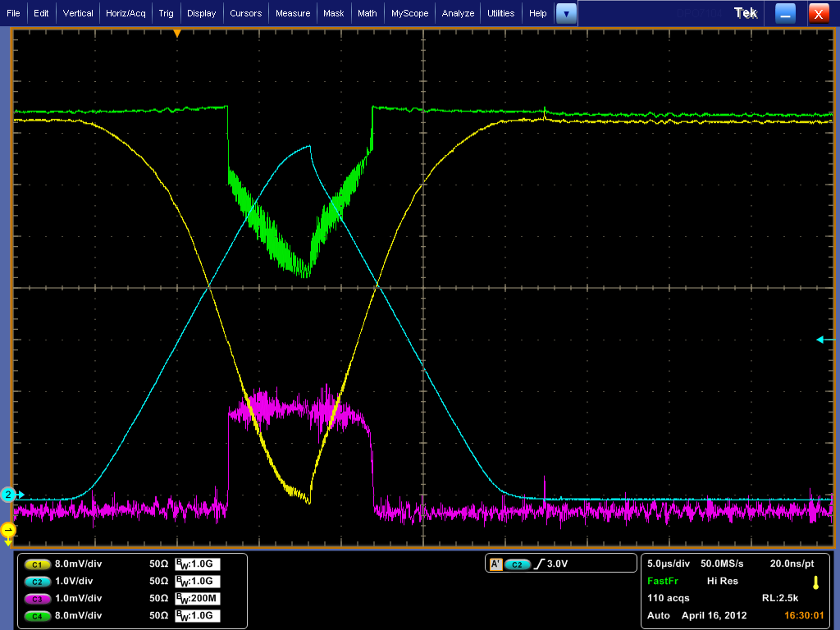840x630 pixels.
Task: Click the yellow C1 channel badge
Action: [x=37, y=564]
